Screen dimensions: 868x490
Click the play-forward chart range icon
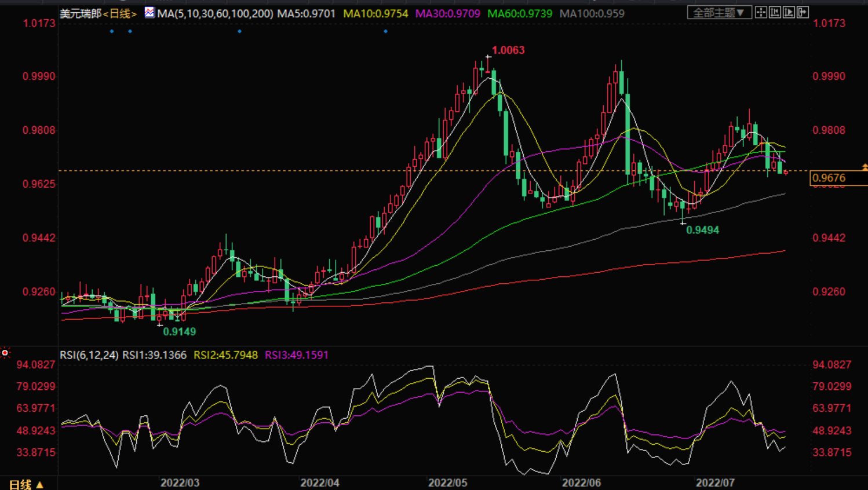[x=789, y=12]
